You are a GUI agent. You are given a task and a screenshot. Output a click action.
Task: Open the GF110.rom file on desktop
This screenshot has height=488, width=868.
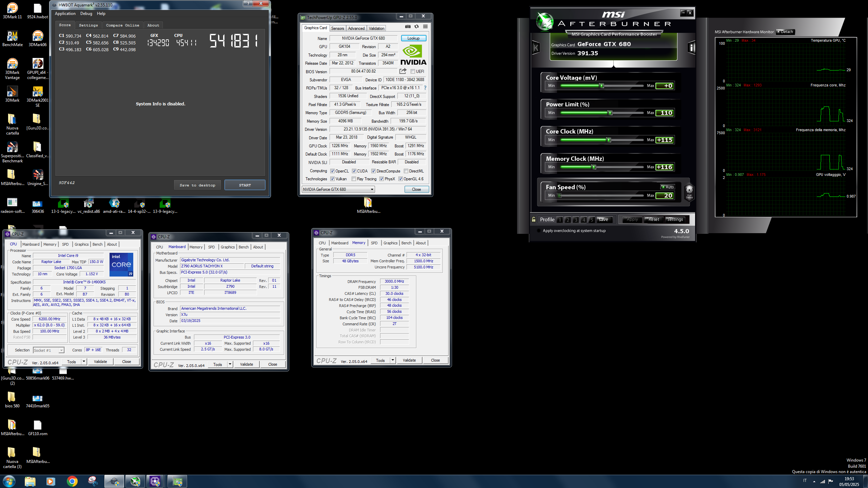[38, 428]
